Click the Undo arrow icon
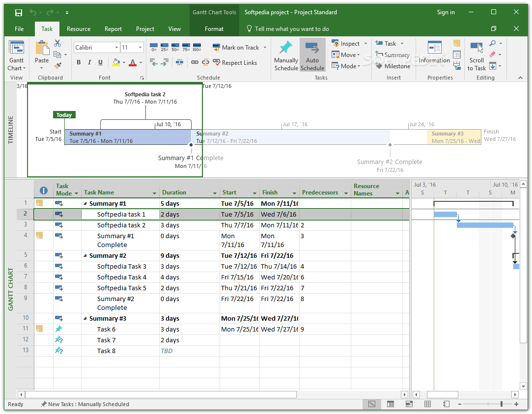Image resolution: width=532 pixels, height=414 pixels. coord(33,13)
